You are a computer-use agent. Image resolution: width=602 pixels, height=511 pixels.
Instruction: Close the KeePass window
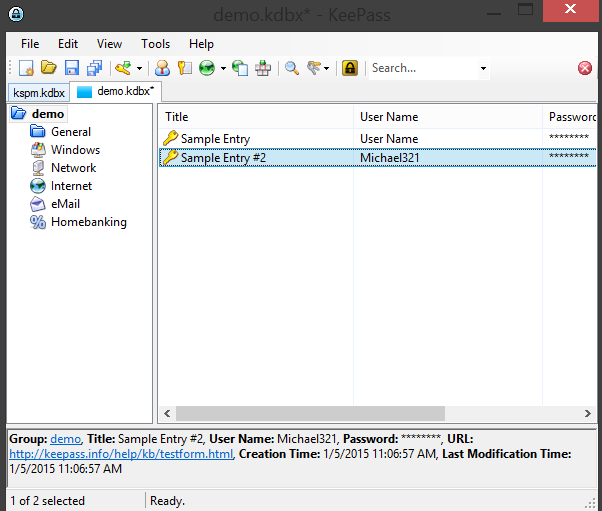click(571, 10)
